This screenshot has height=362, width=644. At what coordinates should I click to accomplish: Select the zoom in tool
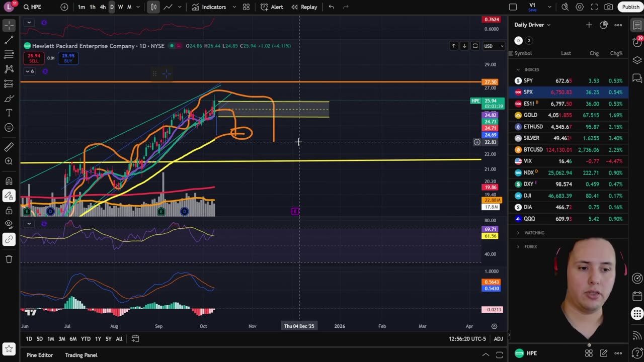tap(9, 161)
